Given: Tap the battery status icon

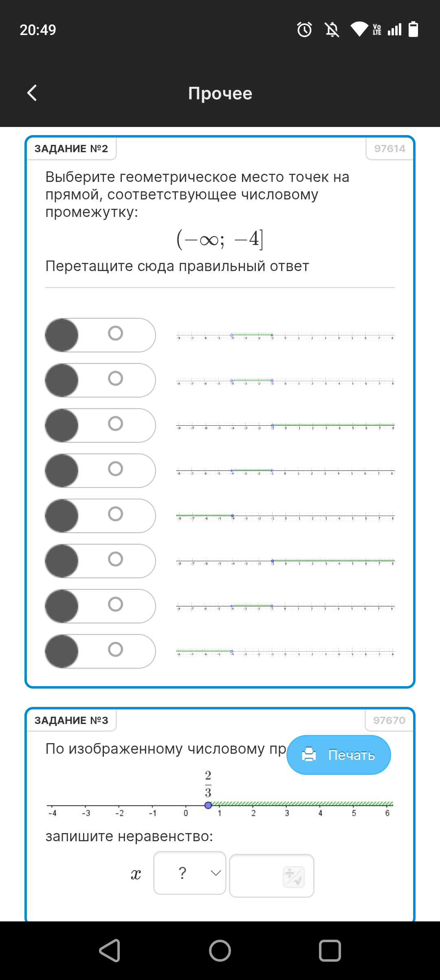Looking at the screenshot, I should [x=413, y=30].
